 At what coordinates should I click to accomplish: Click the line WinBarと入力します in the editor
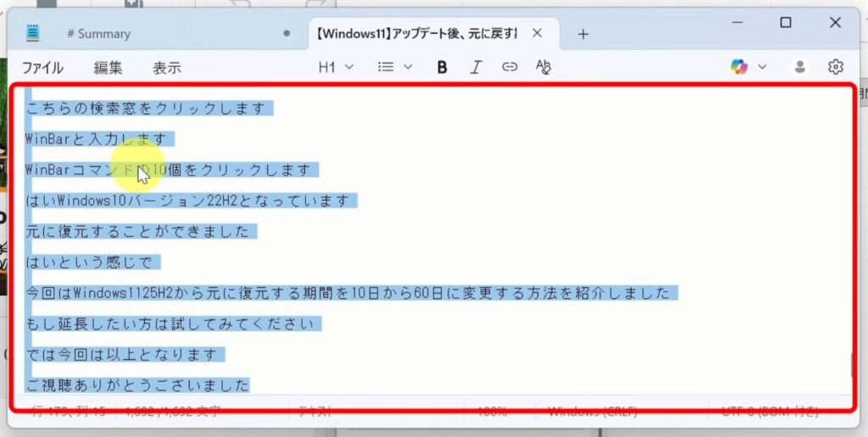click(x=98, y=139)
